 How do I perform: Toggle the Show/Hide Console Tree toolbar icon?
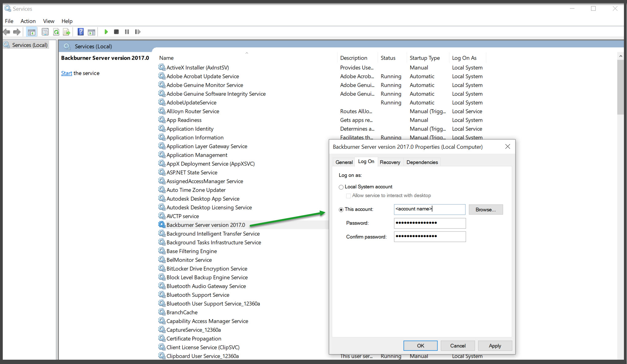(x=31, y=32)
